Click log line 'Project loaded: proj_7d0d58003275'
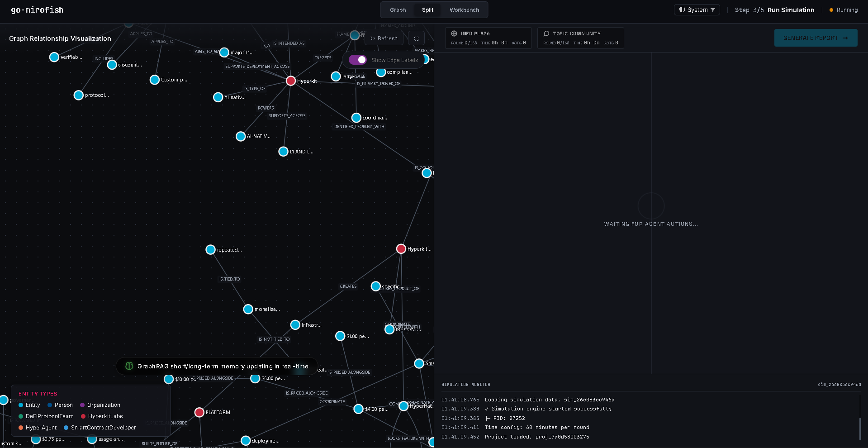The height and width of the screenshot is (448, 868). (x=537, y=437)
